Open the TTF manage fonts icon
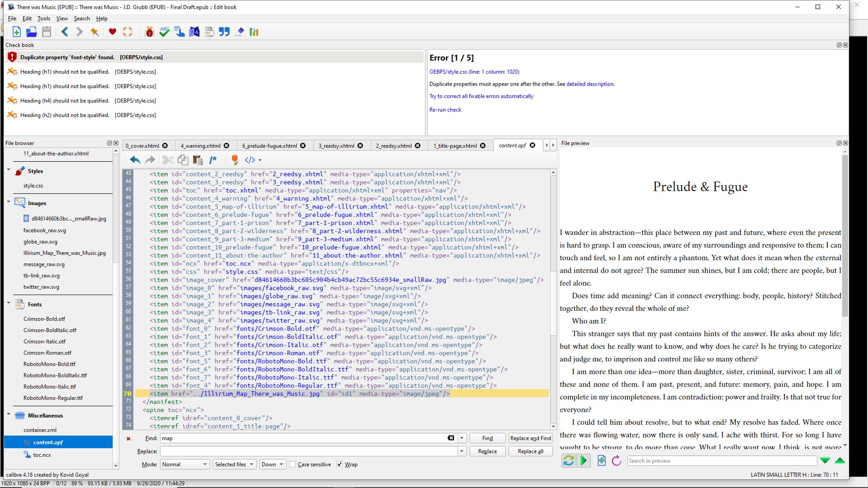The image size is (868, 488). [x=209, y=32]
